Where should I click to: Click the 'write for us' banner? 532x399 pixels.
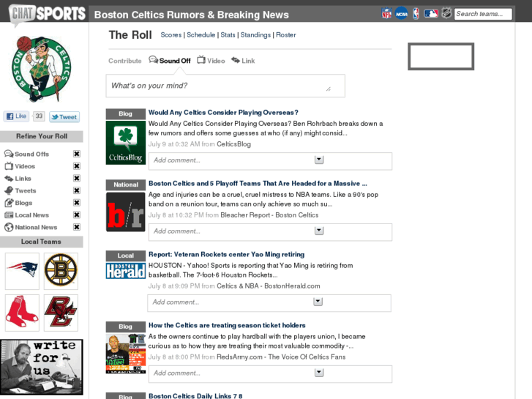pyautogui.click(x=42, y=367)
